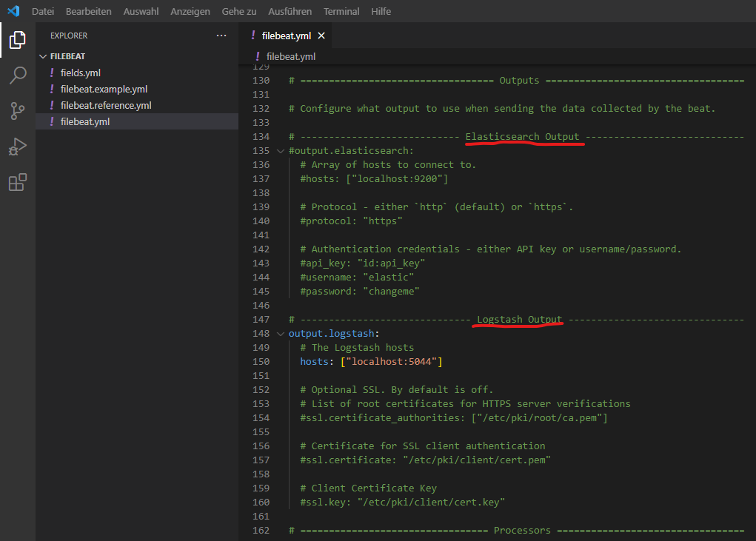Fold the output.elasticsearch block at line 135

point(281,151)
